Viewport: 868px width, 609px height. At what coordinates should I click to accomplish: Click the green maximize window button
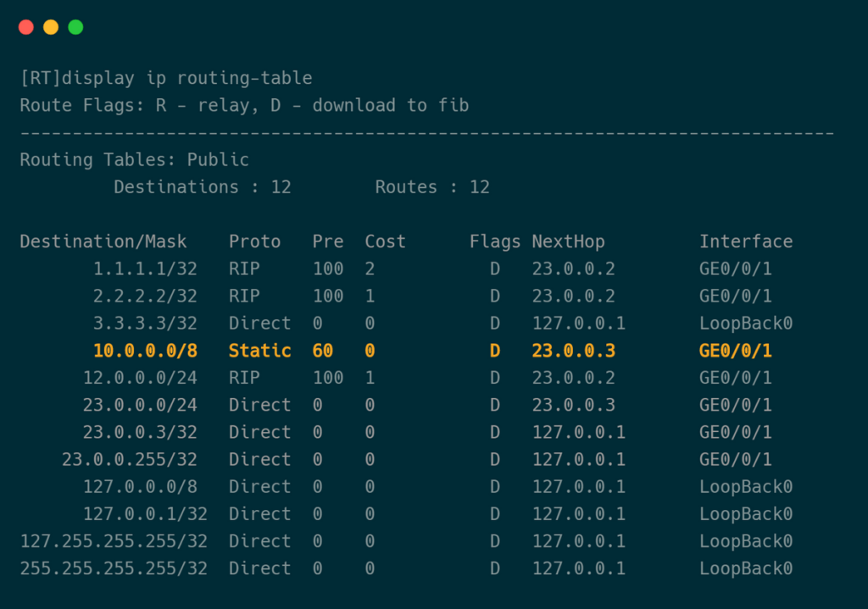pos(75,27)
